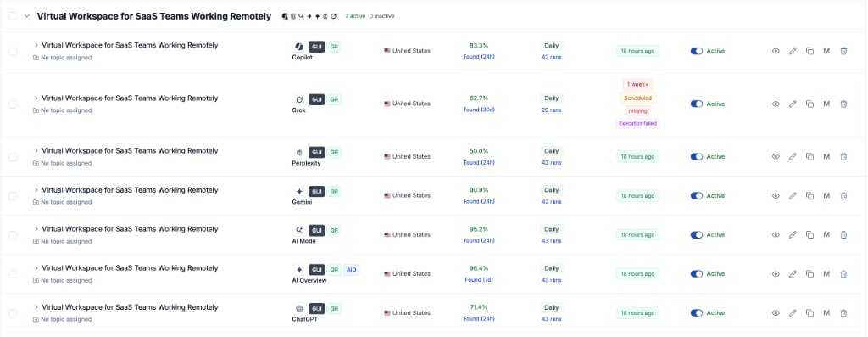This screenshot has width=868, height=337.
Task: Click the Execution failed badge
Action: (637, 124)
